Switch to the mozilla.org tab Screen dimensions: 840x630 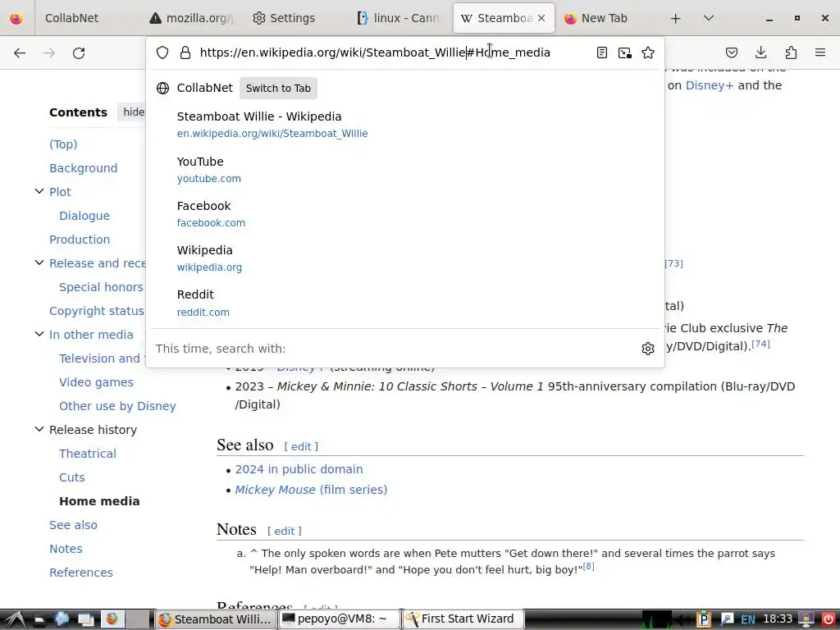pyautogui.click(x=192, y=18)
